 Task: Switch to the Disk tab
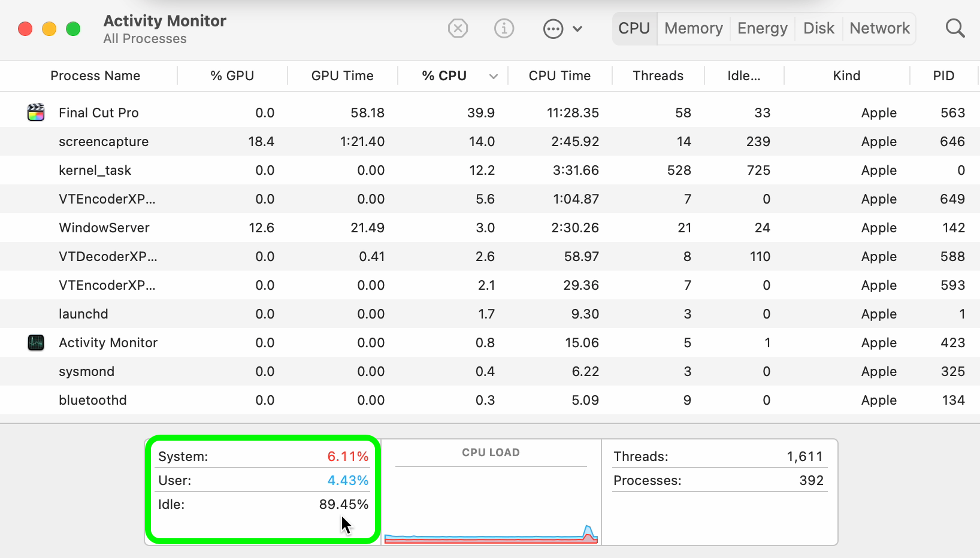click(x=819, y=28)
